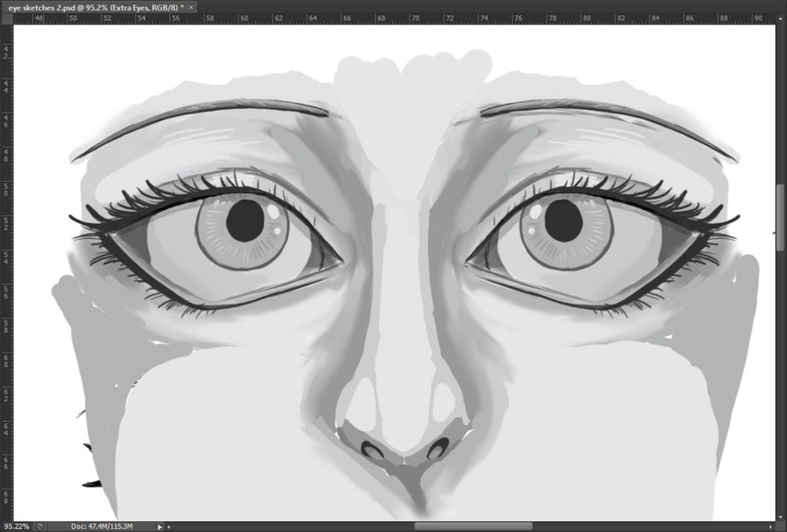Screen dimensions: 787x532
Task: Click the horizontal scrollbar track left of thumb
Action: (291, 526)
